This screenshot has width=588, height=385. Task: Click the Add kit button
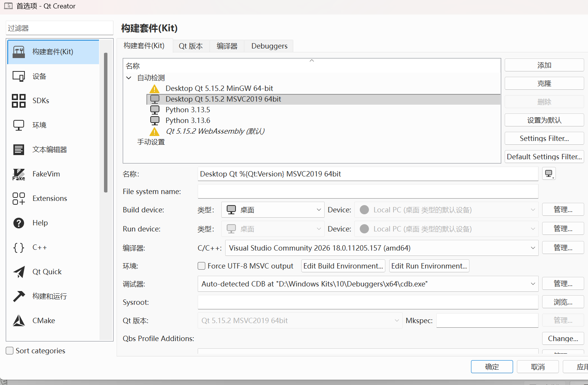[544, 65]
